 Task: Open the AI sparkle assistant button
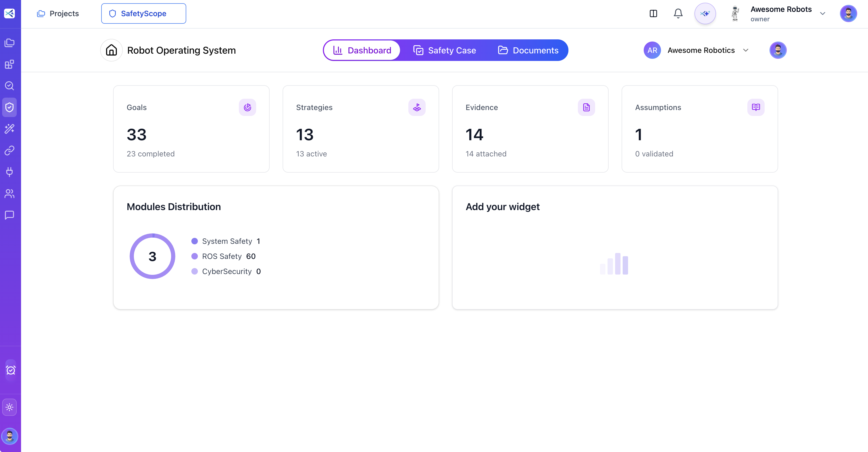pos(705,13)
